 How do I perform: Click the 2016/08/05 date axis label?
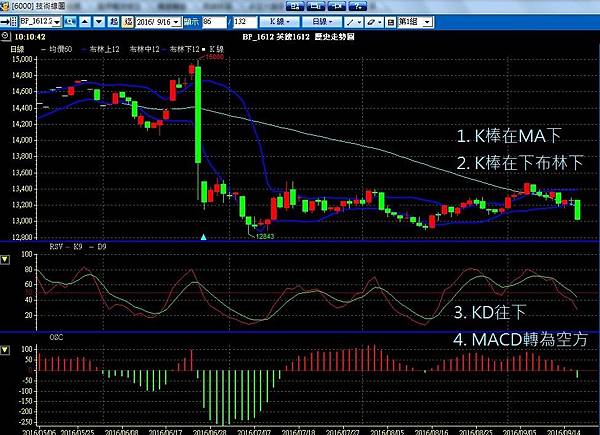[x=387, y=432]
